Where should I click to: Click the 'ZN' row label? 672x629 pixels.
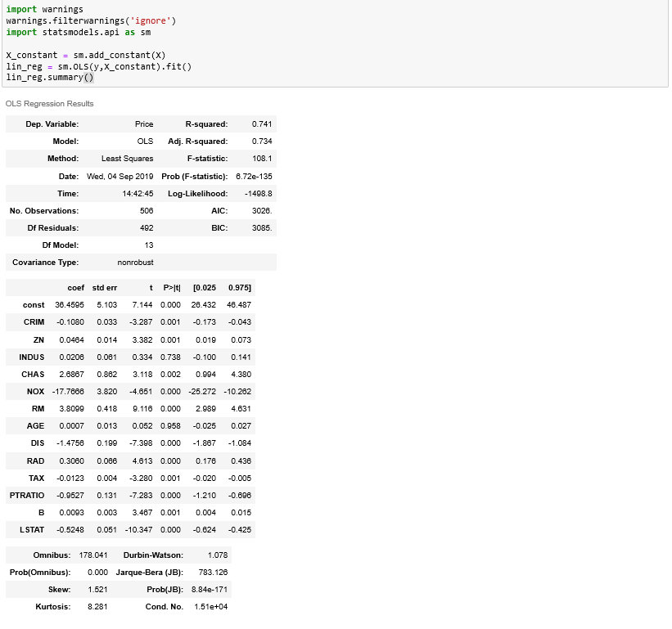click(x=38, y=340)
